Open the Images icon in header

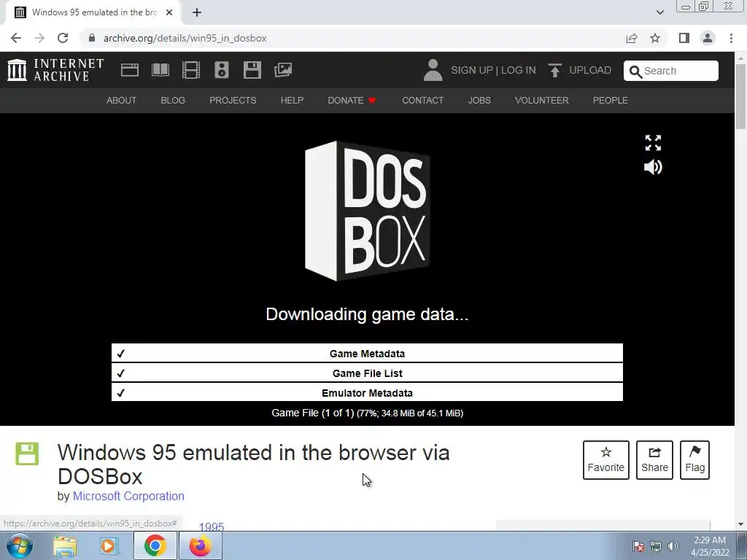tap(283, 70)
